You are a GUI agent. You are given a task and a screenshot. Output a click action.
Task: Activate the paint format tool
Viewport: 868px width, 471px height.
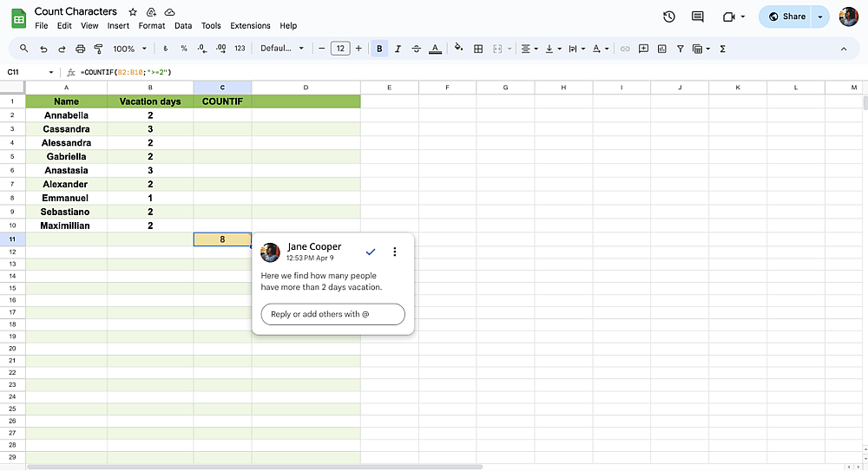(x=99, y=49)
